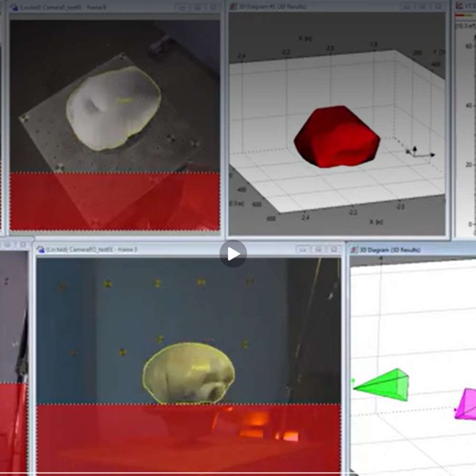Minimize the Camera5 image window
The image size is (476, 476).
pos(182,7)
